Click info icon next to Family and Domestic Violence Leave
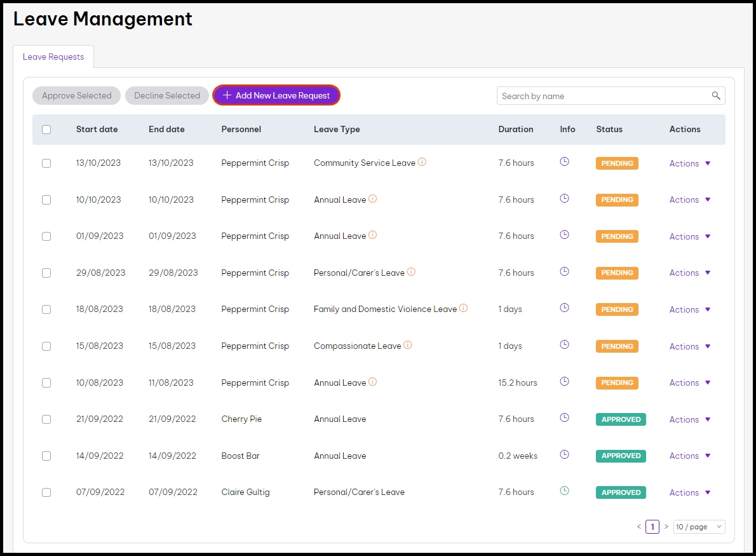 [464, 308]
